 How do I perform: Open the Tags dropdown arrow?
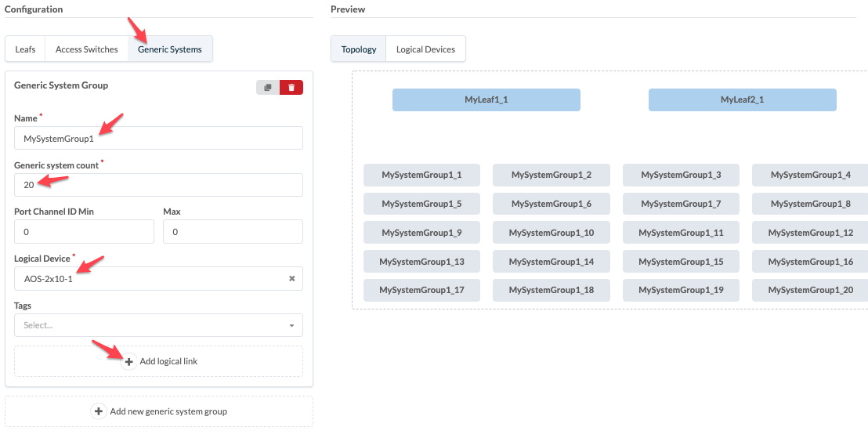[x=291, y=325]
